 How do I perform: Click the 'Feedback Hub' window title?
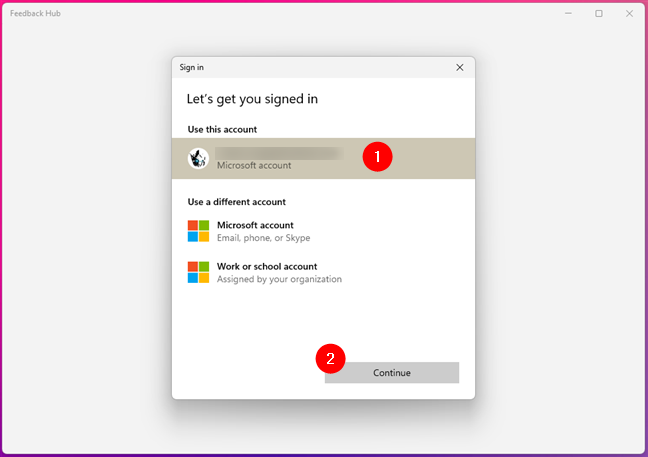click(x=35, y=14)
